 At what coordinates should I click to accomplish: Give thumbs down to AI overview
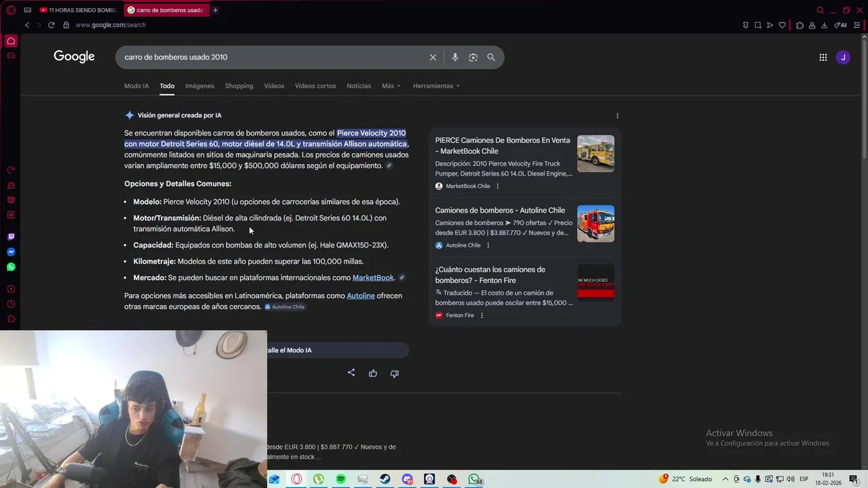[395, 373]
